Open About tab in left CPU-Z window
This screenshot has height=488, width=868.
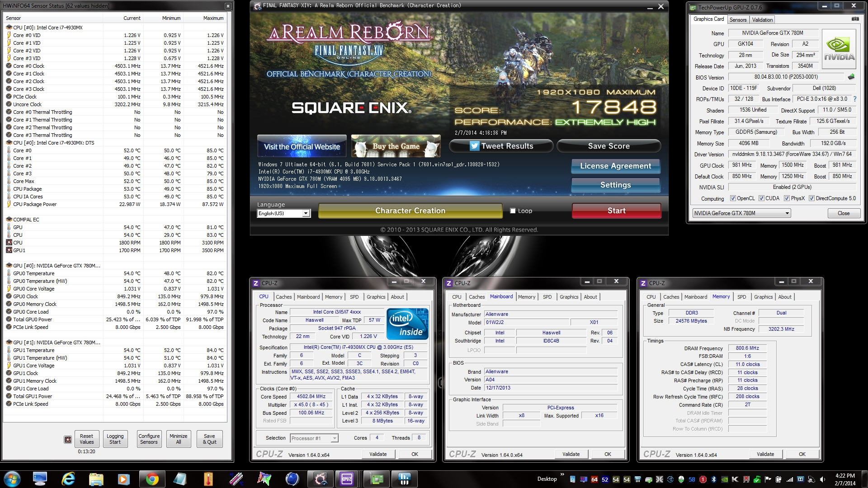point(397,297)
